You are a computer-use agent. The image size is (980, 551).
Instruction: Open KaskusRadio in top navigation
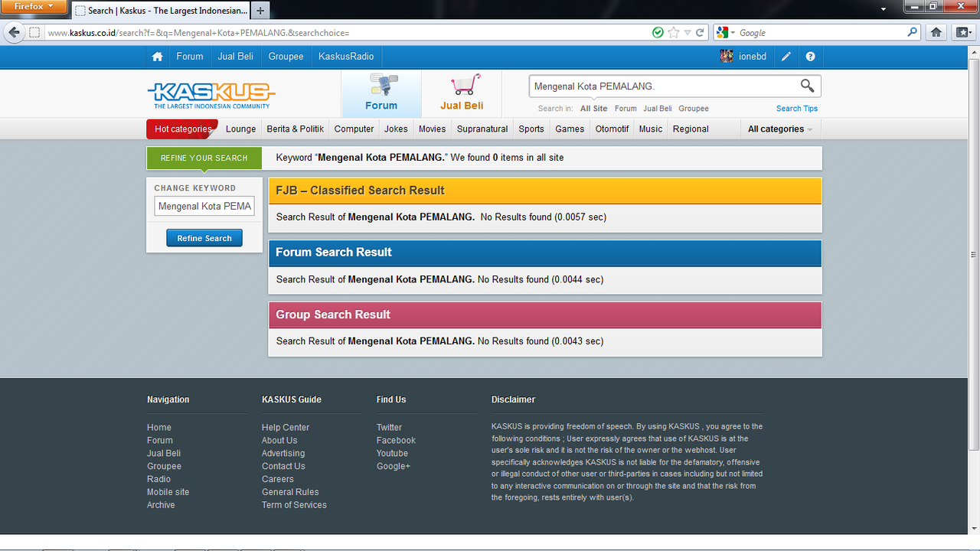point(346,57)
